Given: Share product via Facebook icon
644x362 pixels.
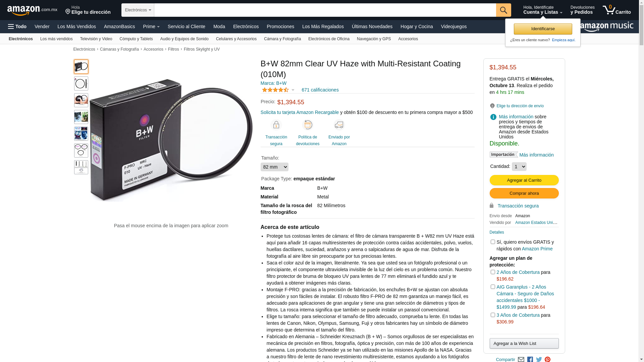Looking at the screenshot, I should click(x=530, y=359).
